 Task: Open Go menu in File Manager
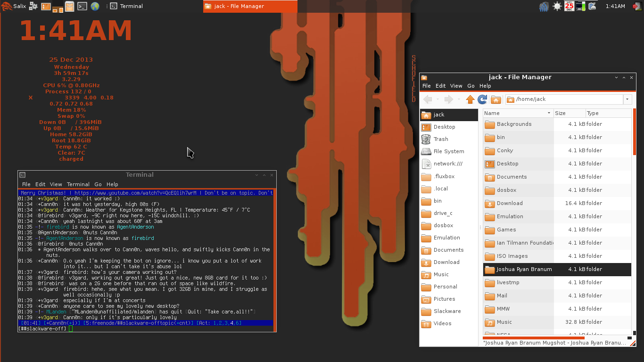pyautogui.click(x=471, y=86)
